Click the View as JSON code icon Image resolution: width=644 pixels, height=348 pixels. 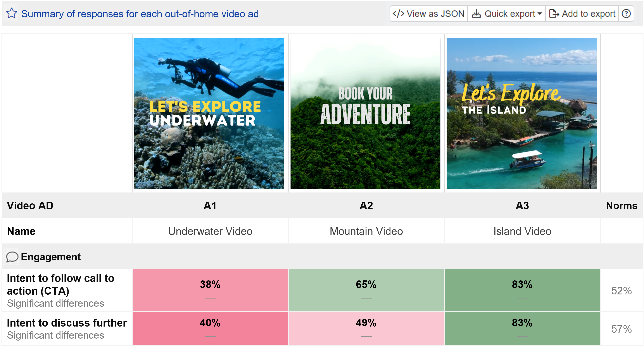398,14
